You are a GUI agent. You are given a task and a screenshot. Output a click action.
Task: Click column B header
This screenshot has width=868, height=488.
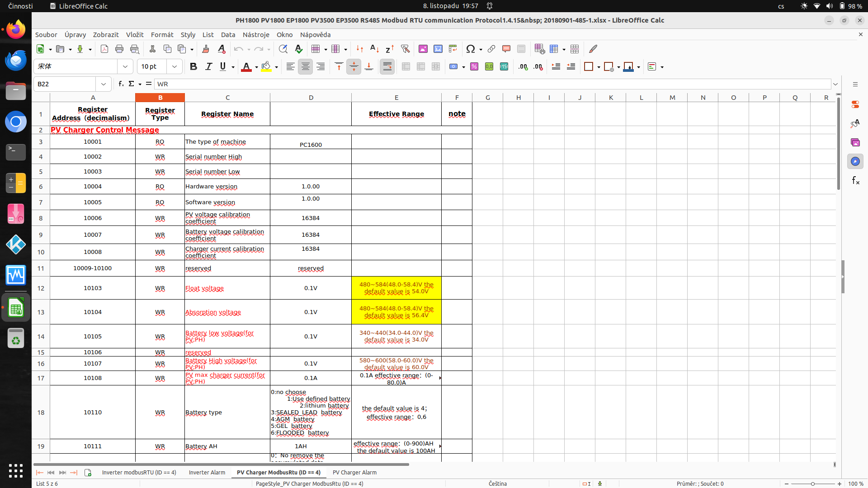[x=160, y=98]
